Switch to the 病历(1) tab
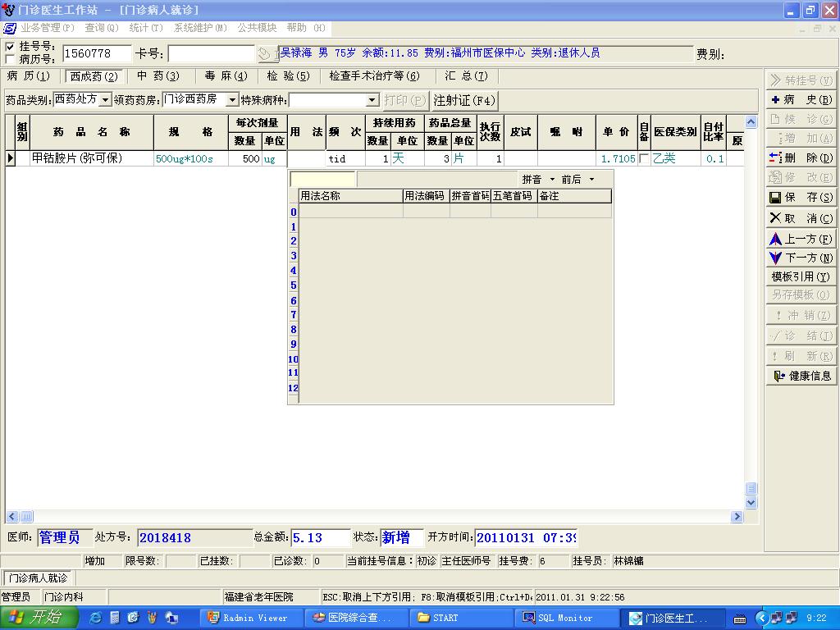 click(x=29, y=76)
